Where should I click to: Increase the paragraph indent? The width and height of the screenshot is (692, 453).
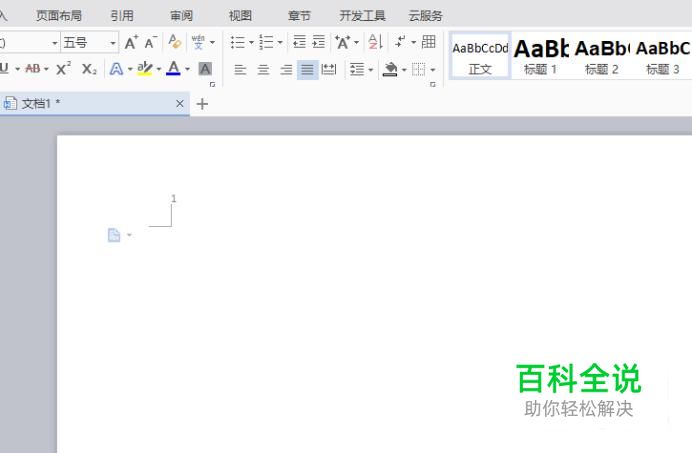pyautogui.click(x=319, y=42)
